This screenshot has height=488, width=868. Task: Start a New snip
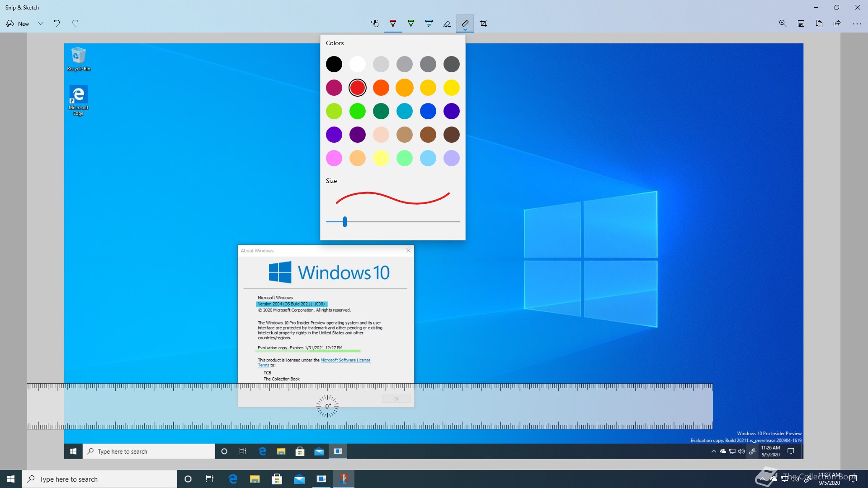(x=18, y=23)
